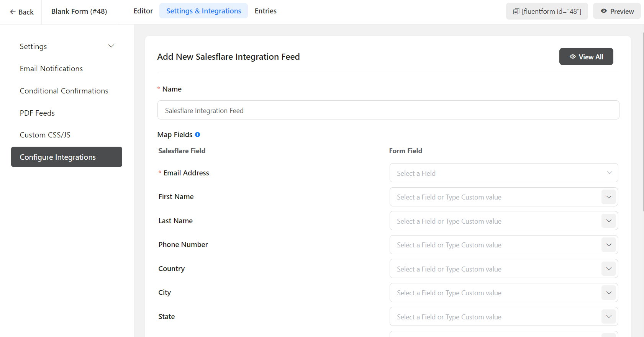644x337 pixels.
Task: Click the View All button
Action: click(586, 57)
